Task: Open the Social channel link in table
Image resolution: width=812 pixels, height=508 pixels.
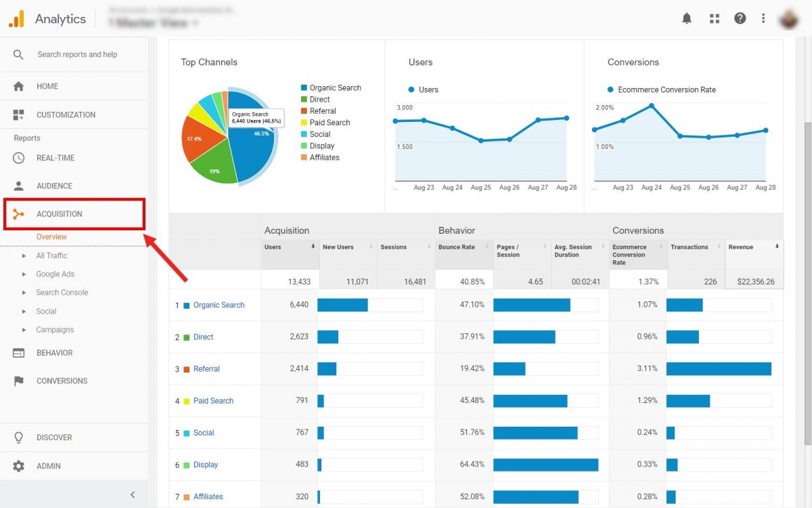Action: point(204,433)
